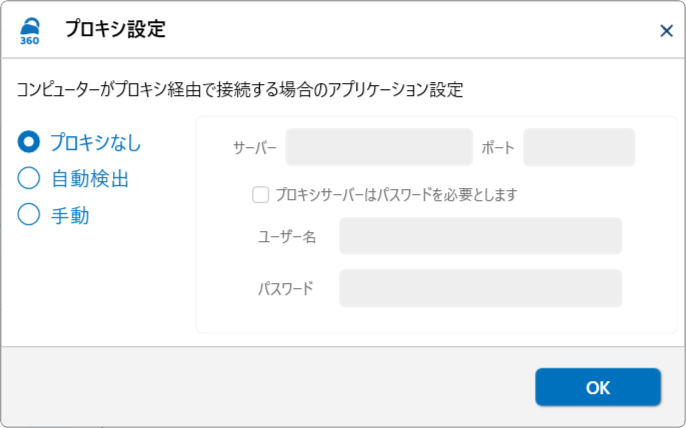Click the ユーザー名 field label
Screen dimensions: 686x428
(x=287, y=237)
